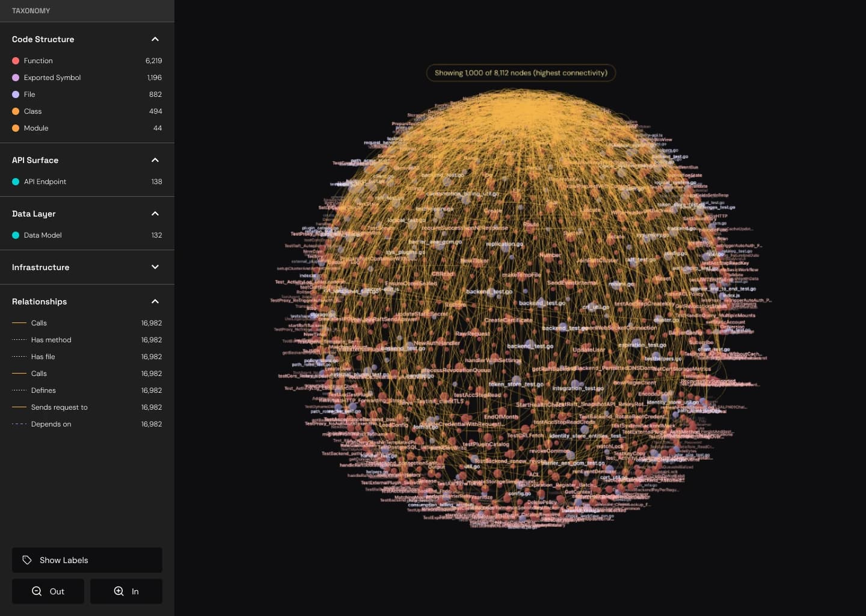The image size is (866, 616).
Task: Click the Depends on relationship label
Action: pos(51,424)
